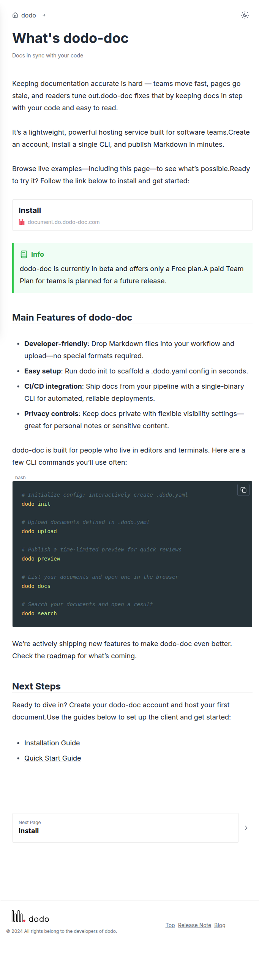Copy the bash code snippet
The image size is (259, 980).
tap(243, 490)
